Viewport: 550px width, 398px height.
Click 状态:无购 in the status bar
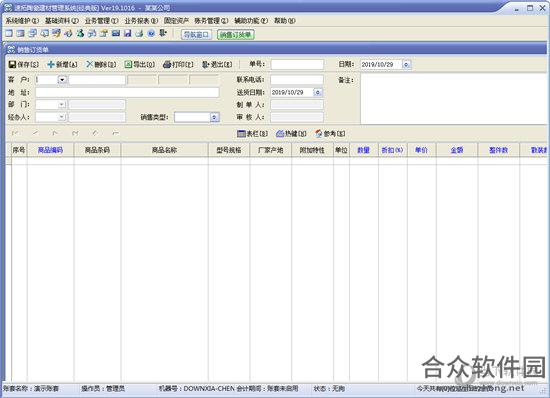point(329,389)
